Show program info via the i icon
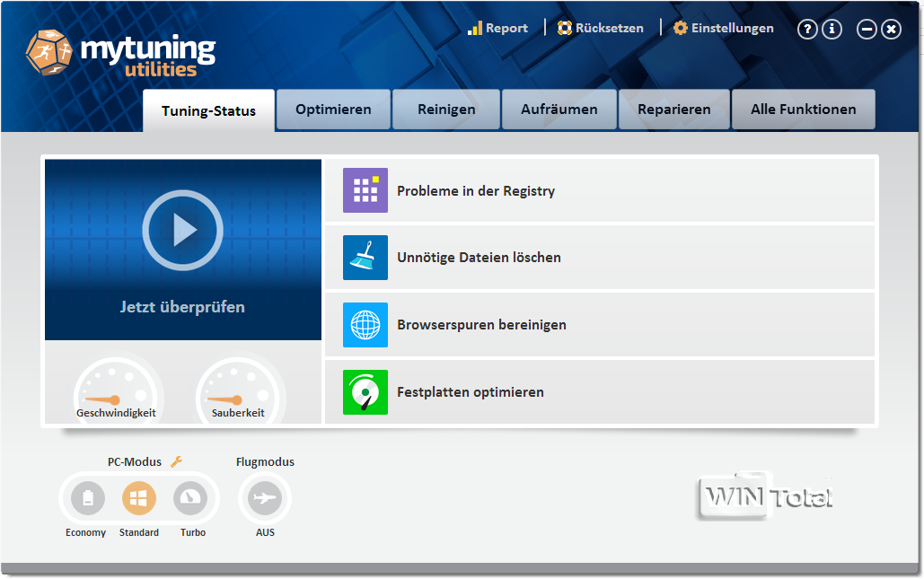Screen dimensions: 924x579 [832, 29]
